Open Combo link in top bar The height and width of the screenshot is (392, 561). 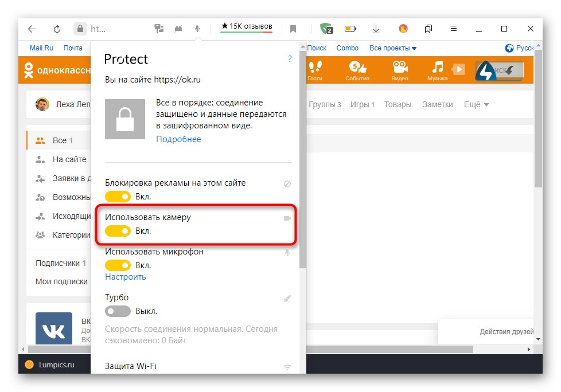[x=348, y=48]
